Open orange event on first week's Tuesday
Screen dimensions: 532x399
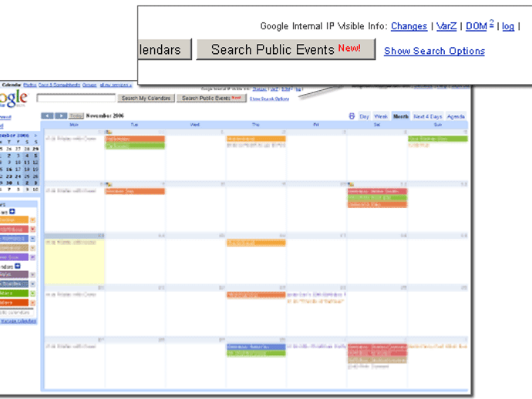point(135,139)
